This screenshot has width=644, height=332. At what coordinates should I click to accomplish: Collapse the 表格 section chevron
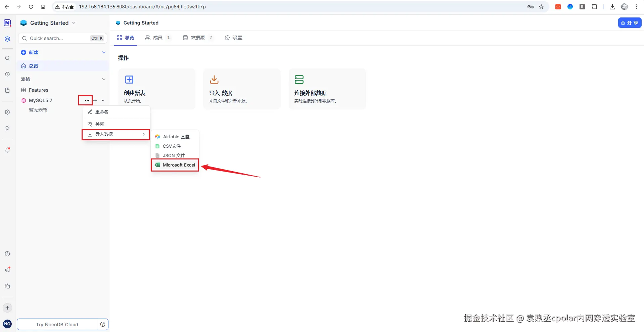(x=104, y=79)
